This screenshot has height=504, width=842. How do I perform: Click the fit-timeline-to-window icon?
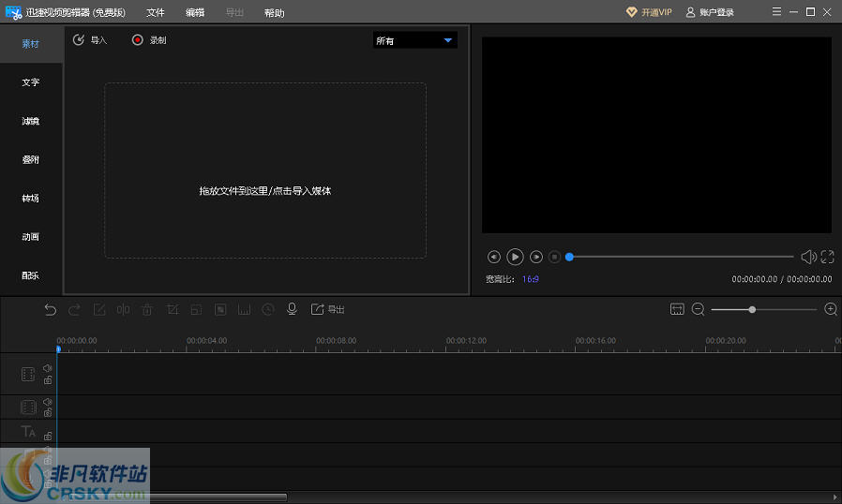point(677,309)
